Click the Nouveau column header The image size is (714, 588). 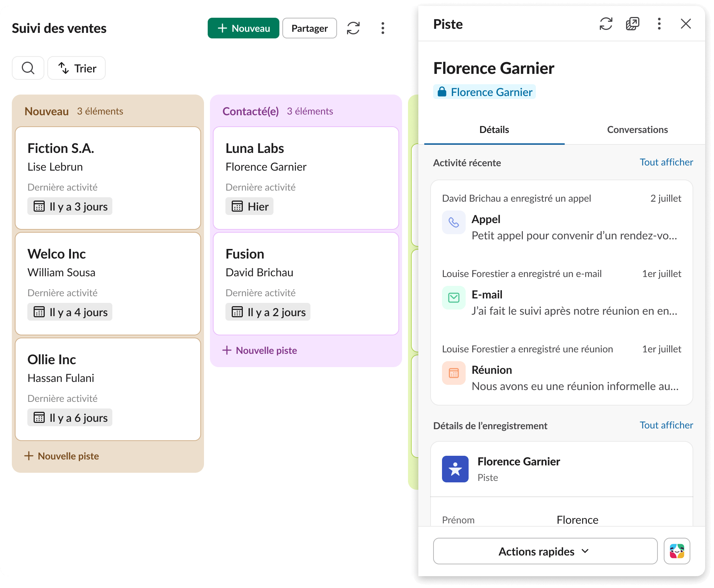(x=47, y=111)
